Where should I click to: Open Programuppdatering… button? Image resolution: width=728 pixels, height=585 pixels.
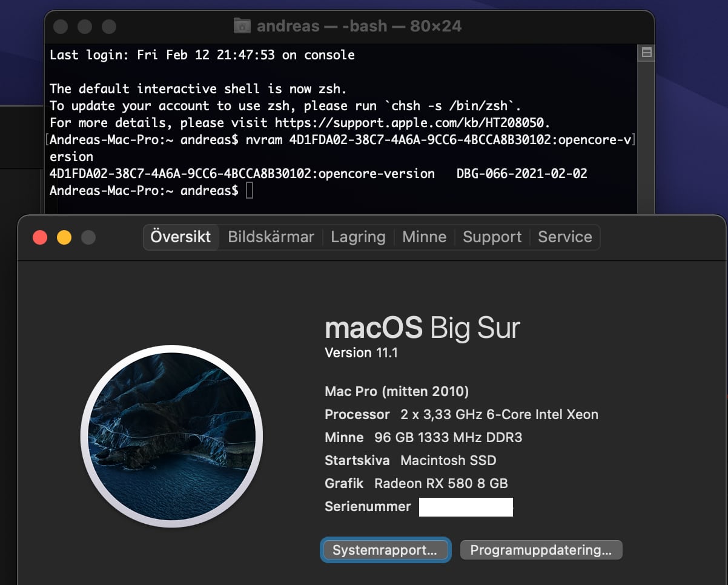541,550
